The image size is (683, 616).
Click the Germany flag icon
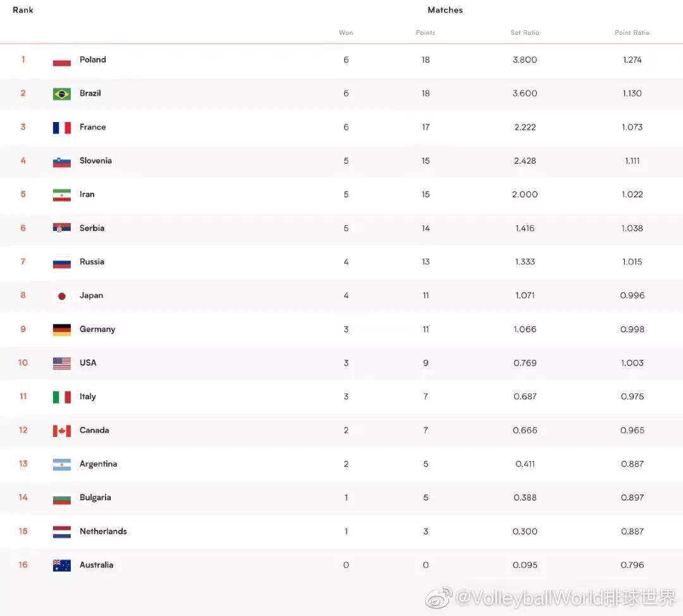62,330
